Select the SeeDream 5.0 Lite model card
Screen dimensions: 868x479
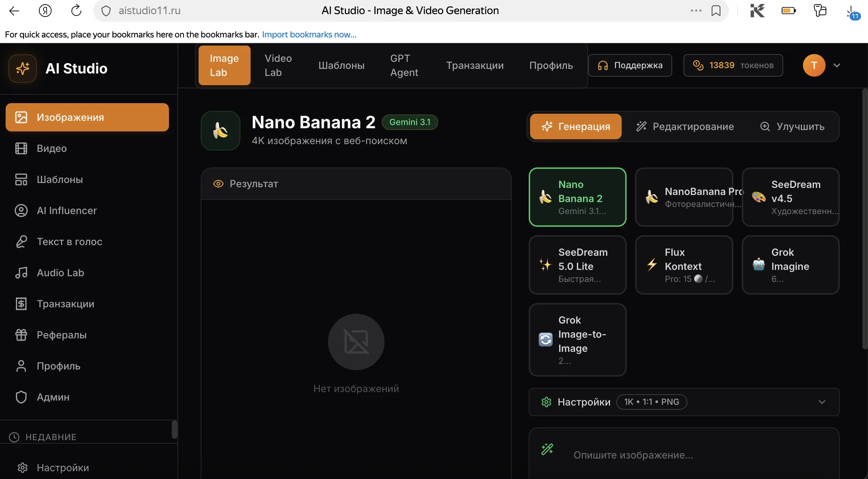(577, 265)
